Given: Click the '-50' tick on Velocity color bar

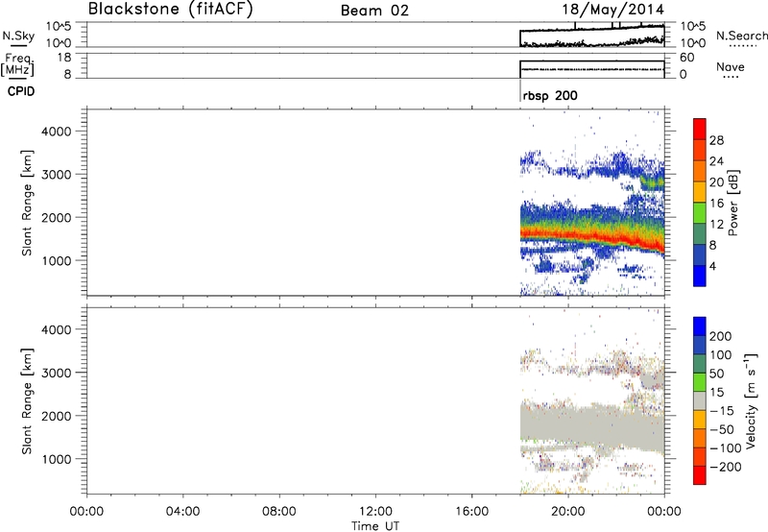Looking at the screenshot, I should click(722, 429).
